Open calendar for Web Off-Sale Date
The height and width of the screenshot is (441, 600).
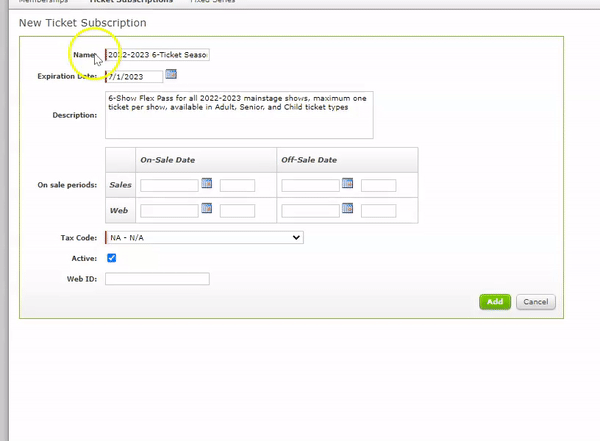347,208
